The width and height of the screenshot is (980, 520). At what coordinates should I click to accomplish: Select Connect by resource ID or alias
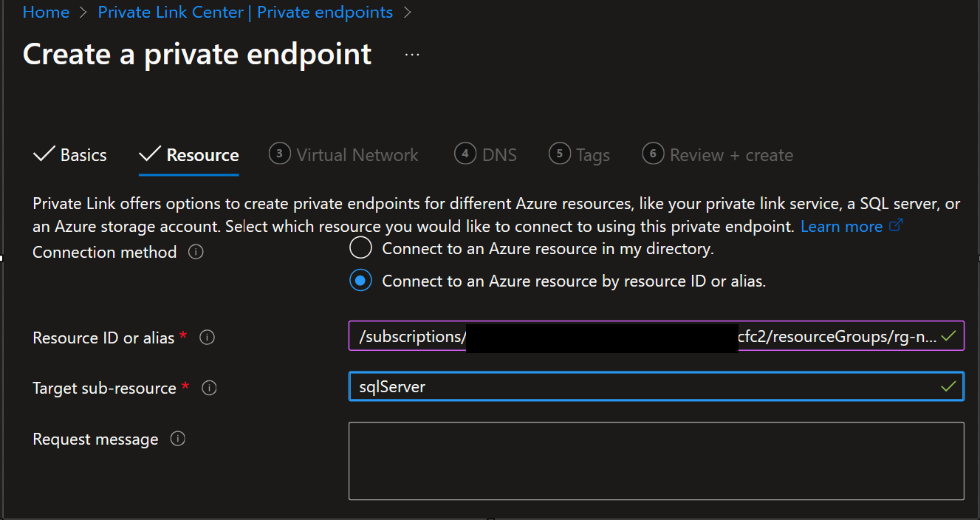coord(360,281)
